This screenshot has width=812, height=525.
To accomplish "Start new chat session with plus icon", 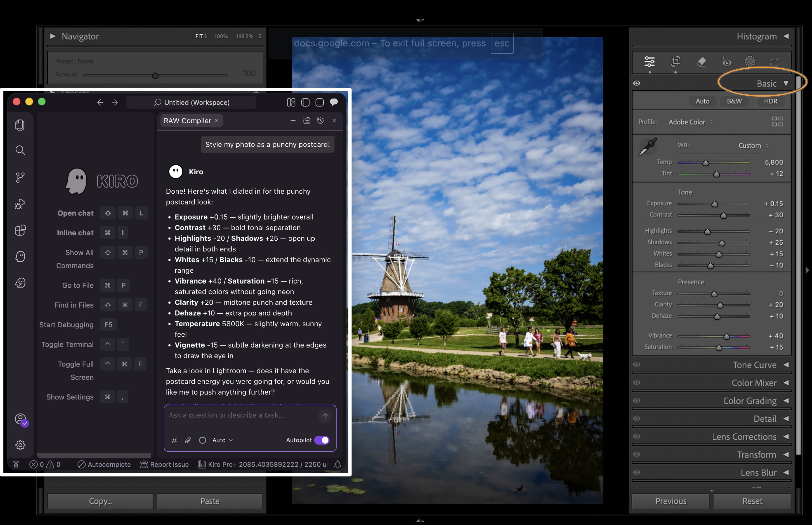I will coord(293,121).
